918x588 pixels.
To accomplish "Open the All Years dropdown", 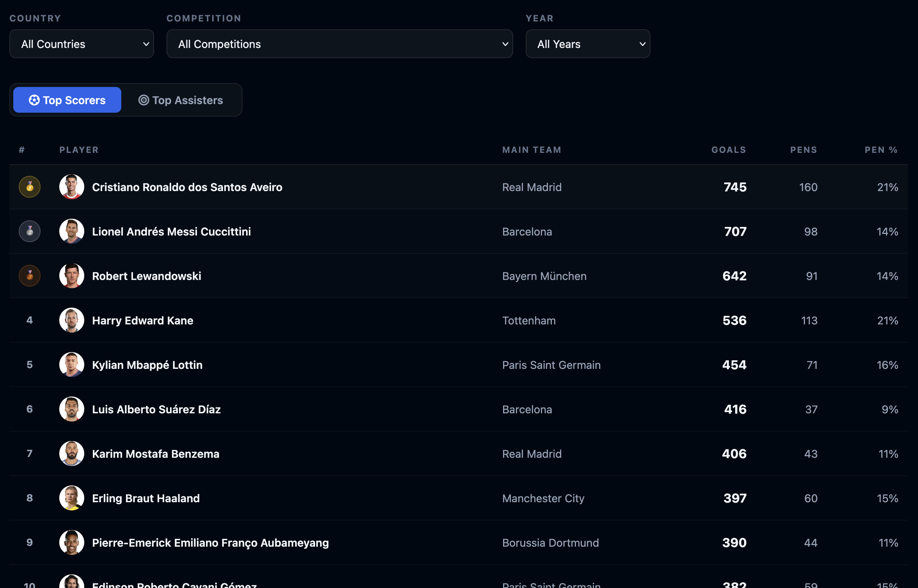I will click(x=588, y=44).
